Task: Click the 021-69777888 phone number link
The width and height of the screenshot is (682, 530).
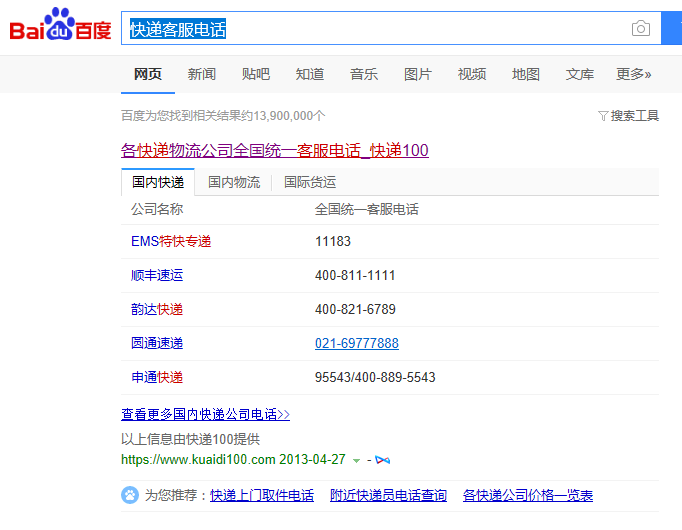Action: (356, 343)
